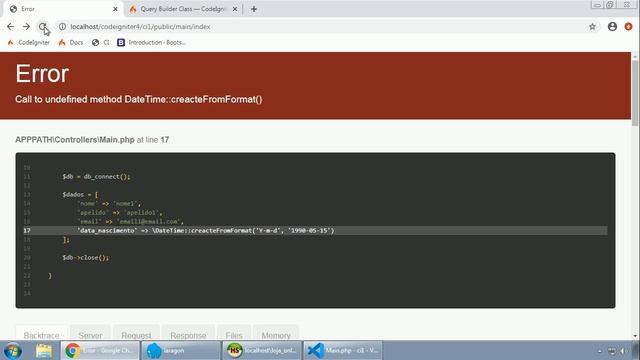The image size is (640, 360).
Task: Click the Error heading
Action: 42,74
